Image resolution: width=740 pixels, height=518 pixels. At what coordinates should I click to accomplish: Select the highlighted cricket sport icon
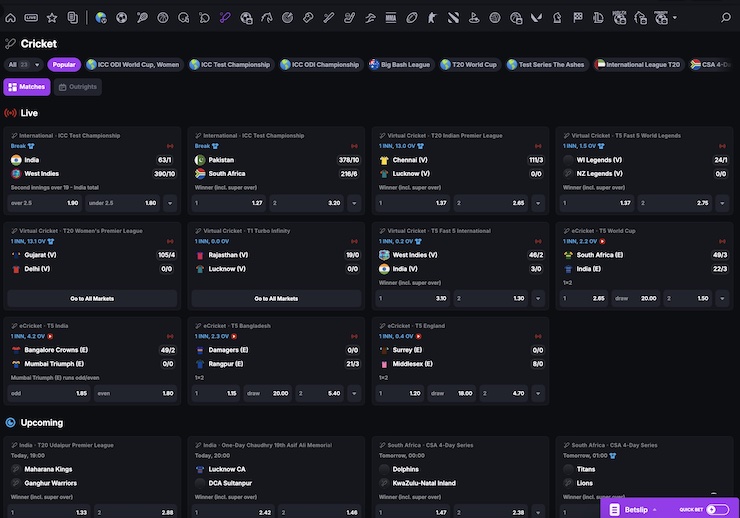[224, 17]
